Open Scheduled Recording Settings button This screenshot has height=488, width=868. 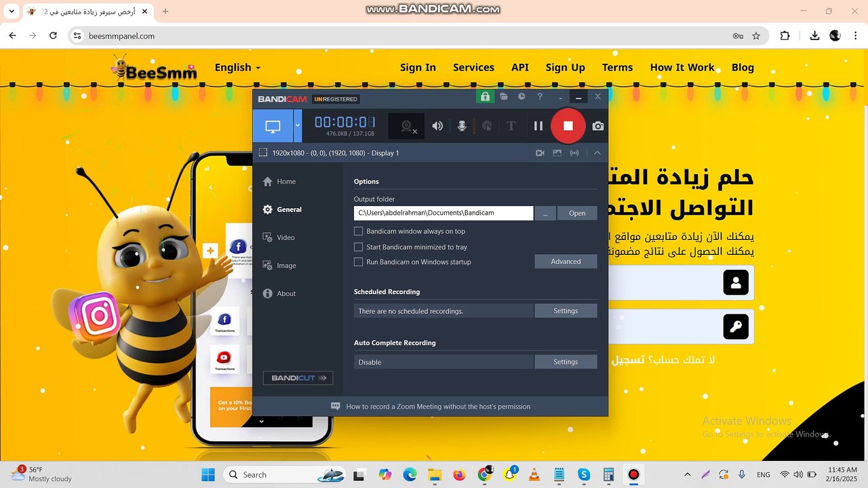(566, 311)
